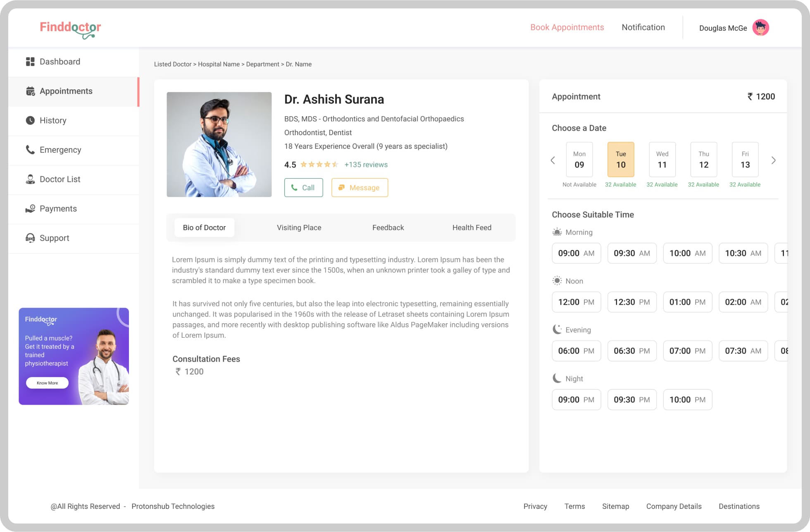Send a Message to the doctor
Image resolution: width=810 pixels, height=532 pixels.
pos(360,188)
